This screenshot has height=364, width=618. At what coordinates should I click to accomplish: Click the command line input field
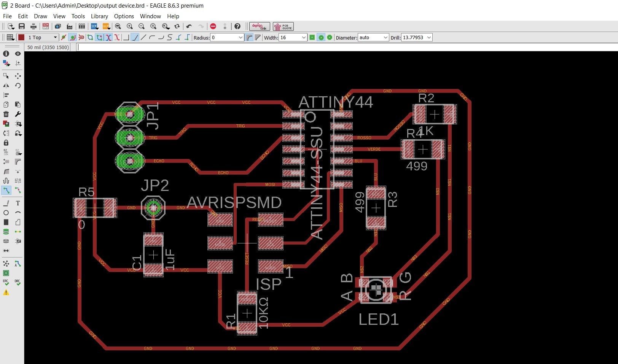(346, 47)
